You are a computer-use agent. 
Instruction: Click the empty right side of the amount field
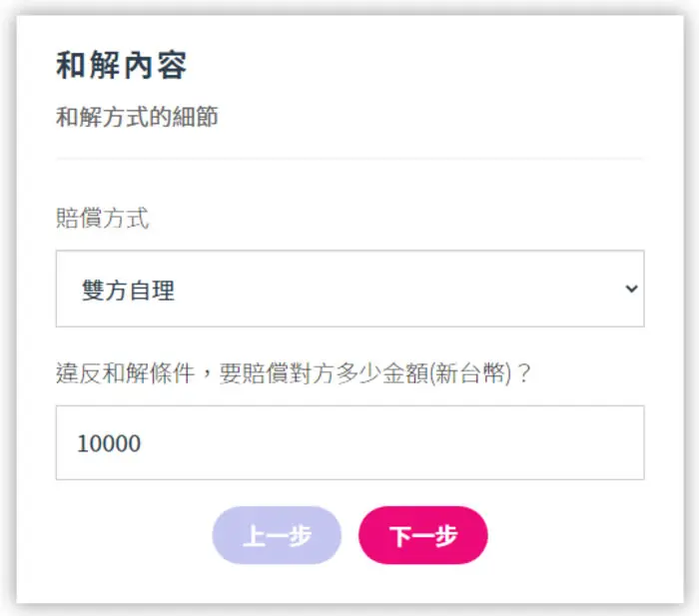[x=490, y=442]
